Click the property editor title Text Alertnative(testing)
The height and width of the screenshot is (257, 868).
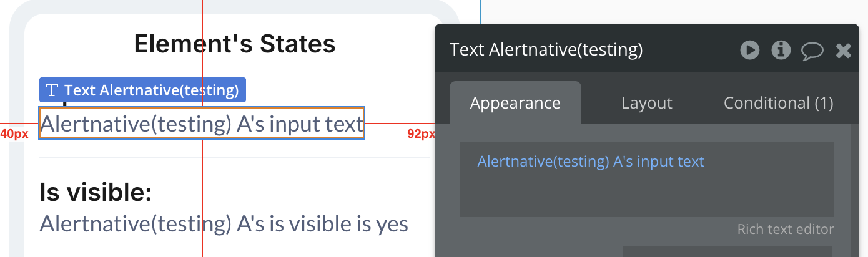coord(546,50)
